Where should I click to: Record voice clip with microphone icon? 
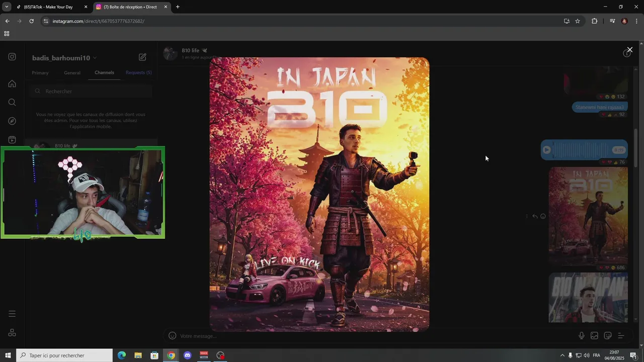coord(582,336)
